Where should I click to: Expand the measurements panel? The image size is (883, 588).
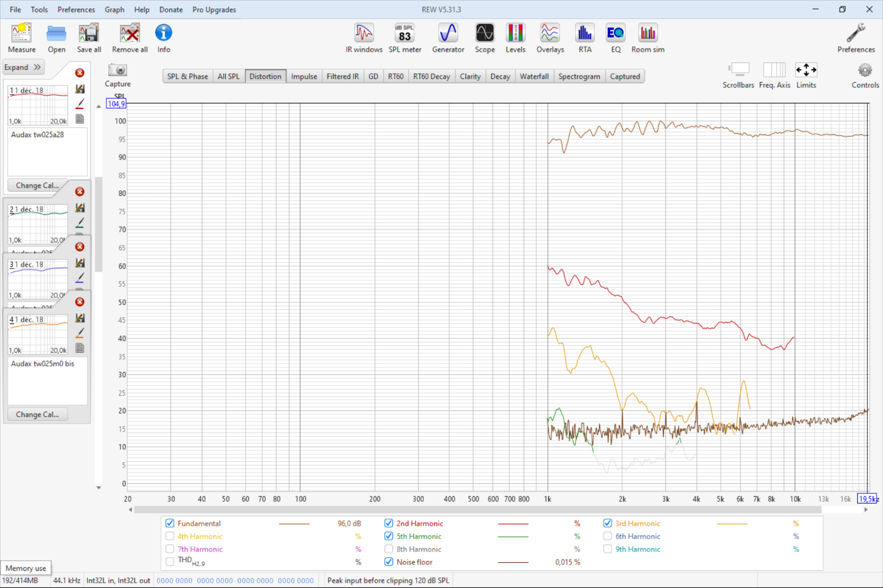[23, 67]
